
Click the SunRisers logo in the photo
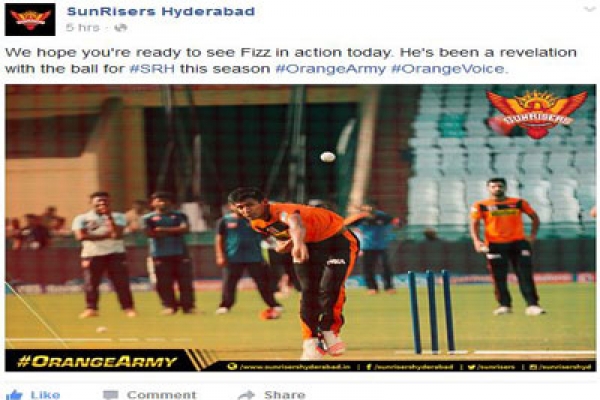coord(536,114)
